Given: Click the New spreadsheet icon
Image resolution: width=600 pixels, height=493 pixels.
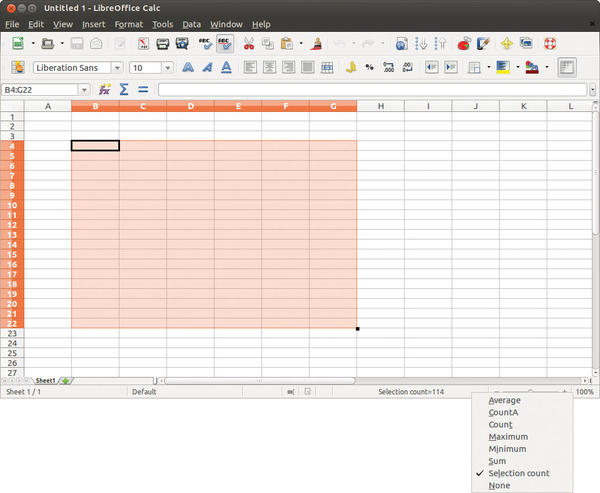Looking at the screenshot, I should [x=18, y=44].
